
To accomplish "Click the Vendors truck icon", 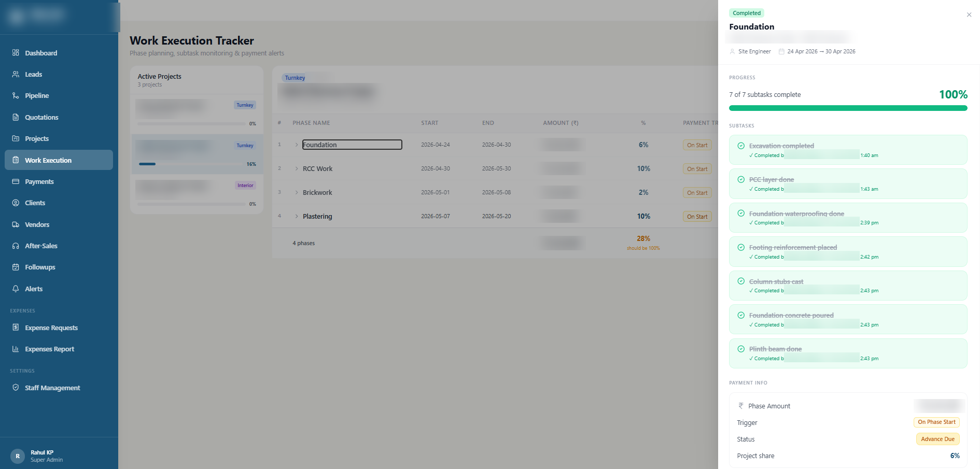I will [16, 224].
